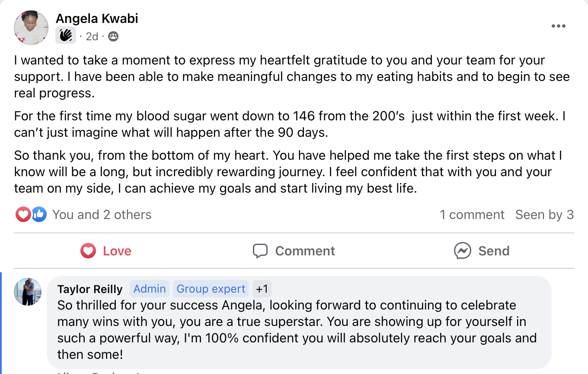The height and width of the screenshot is (374, 588).
Task: Click the Comment speech bubble icon
Action: click(260, 251)
